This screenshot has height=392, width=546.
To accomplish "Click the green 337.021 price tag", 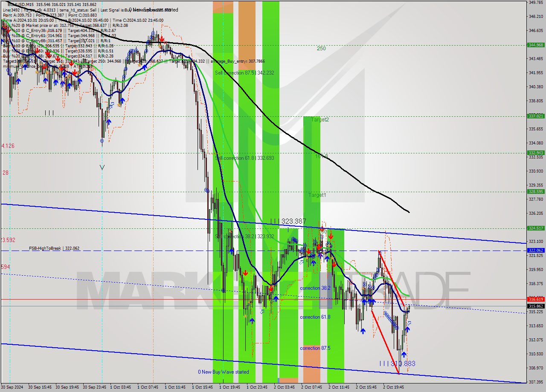I will pos(536,116).
